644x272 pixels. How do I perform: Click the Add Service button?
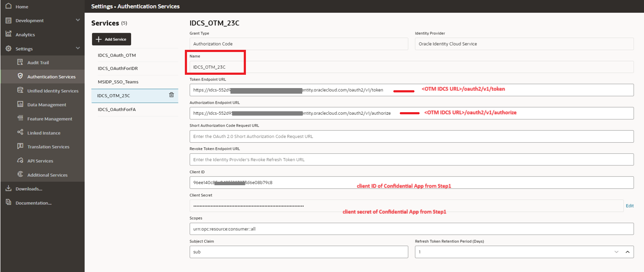pyautogui.click(x=111, y=39)
